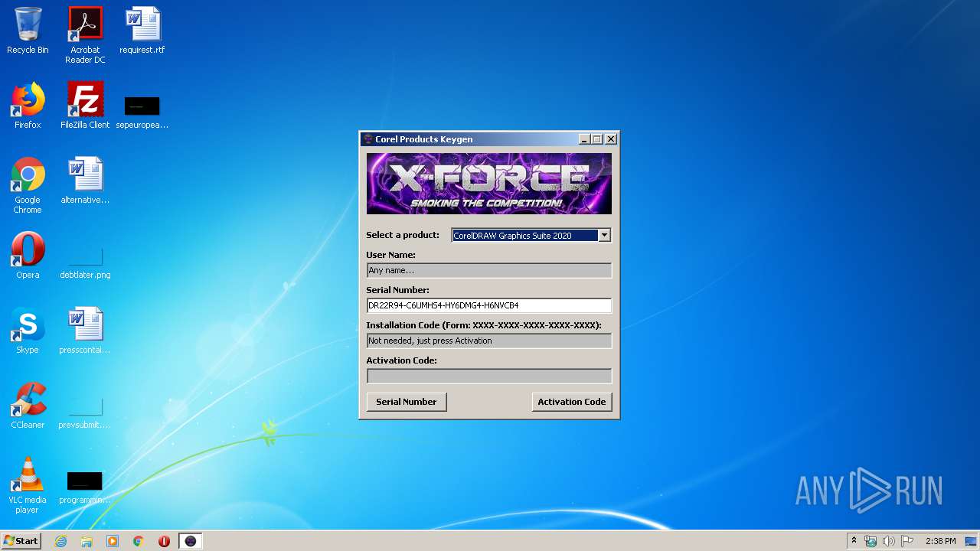Open the Skype desktop shortcut
This screenshot has width=980, height=551.
(28, 331)
